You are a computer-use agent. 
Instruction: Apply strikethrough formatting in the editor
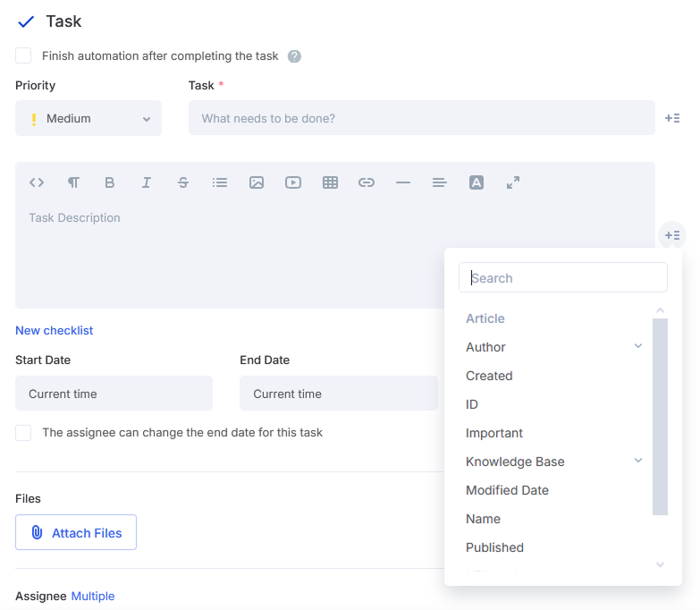pyautogui.click(x=183, y=182)
